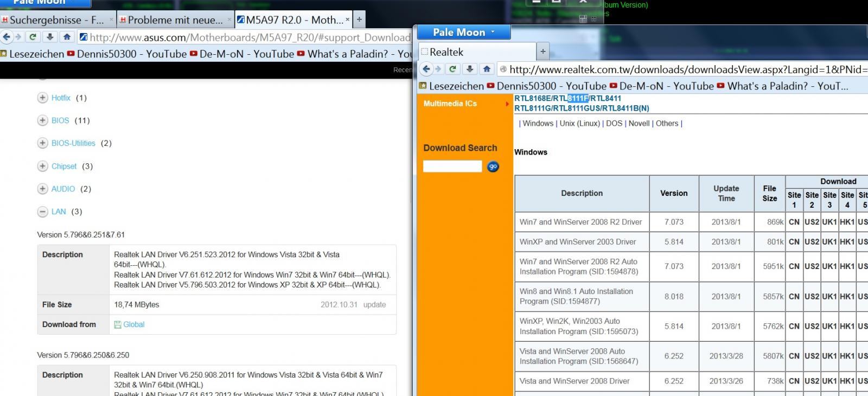Expand the Hotfix category
This screenshot has width=868, height=396.
43,98
